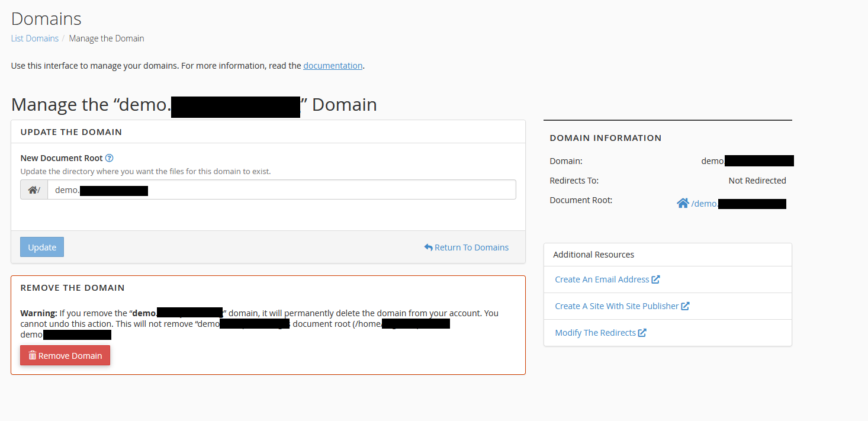Follow the Return To Domains link

tap(471, 248)
